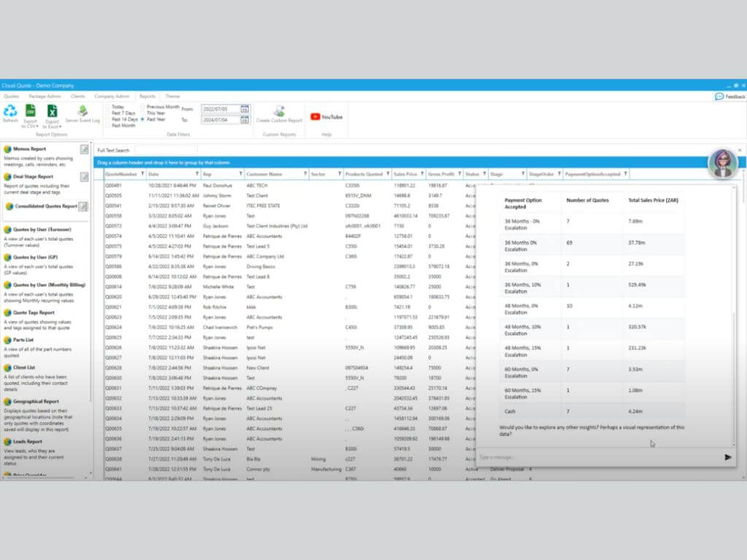This screenshot has height=560, width=747.
Task: Click the AI assistant avatar
Action: 721,164
